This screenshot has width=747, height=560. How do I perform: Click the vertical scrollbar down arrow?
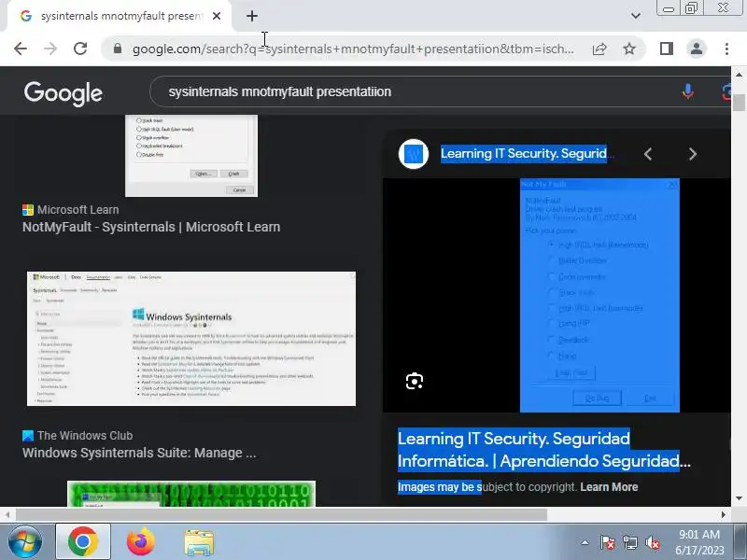click(739, 498)
